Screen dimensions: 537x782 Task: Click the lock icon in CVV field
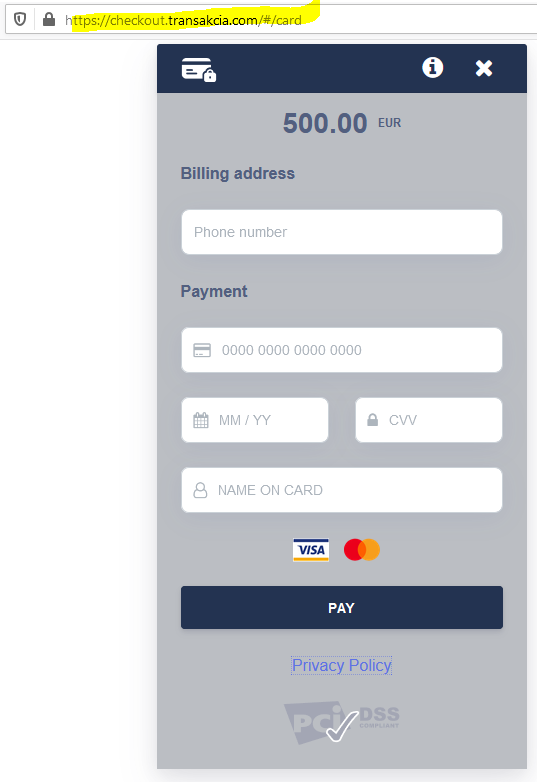(372, 420)
